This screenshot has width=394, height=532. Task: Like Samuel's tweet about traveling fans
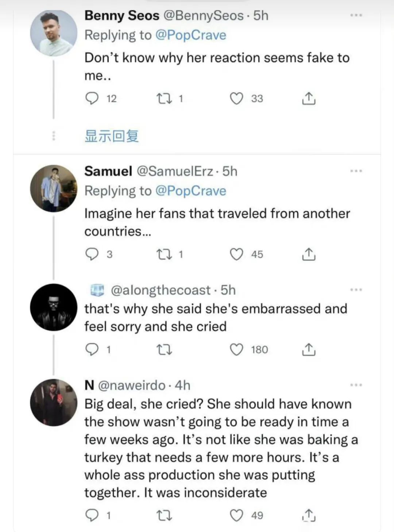(236, 254)
